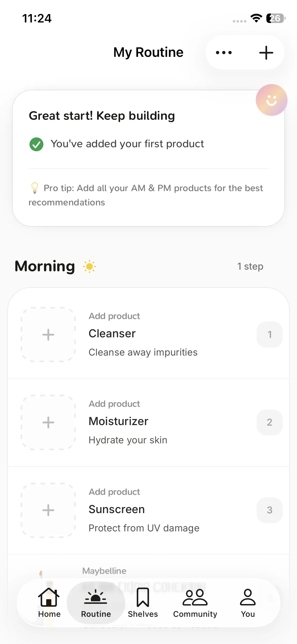The height and width of the screenshot is (644, 297).
Task: Tap the green checkmark for first product
Action: click(x=36, y=144)
